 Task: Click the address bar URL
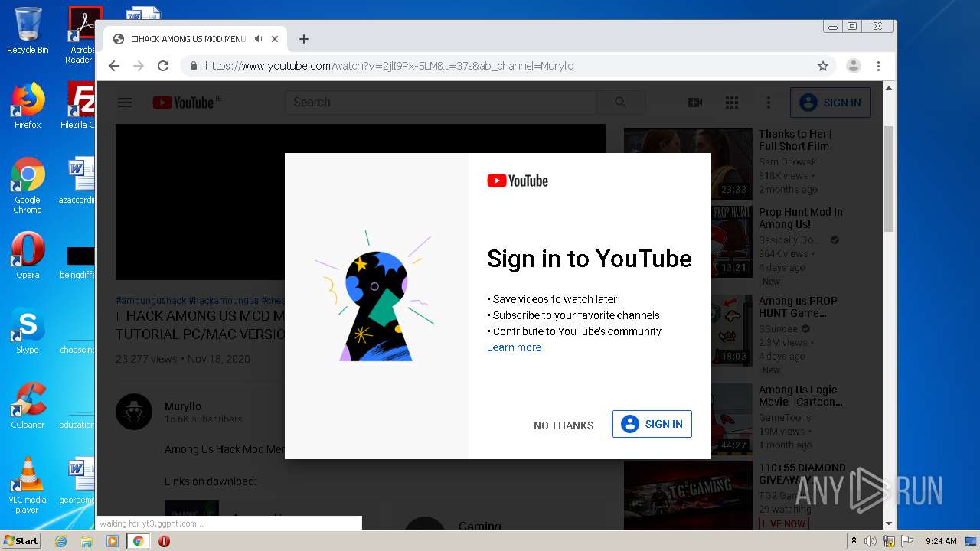click(389, 66)
